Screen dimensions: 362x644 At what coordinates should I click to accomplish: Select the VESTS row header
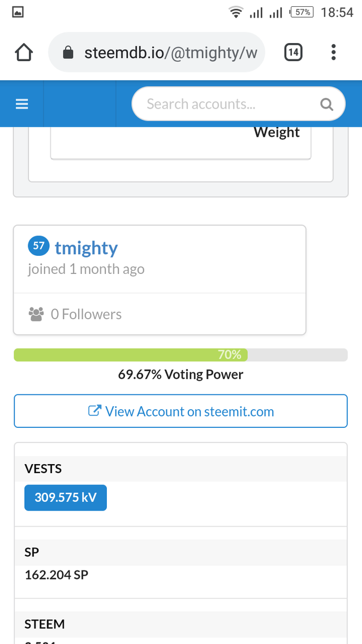click(44, 469)
